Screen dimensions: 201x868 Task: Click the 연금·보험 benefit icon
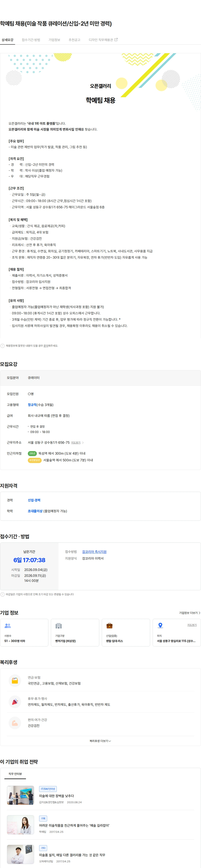click(x=15, y=681)
